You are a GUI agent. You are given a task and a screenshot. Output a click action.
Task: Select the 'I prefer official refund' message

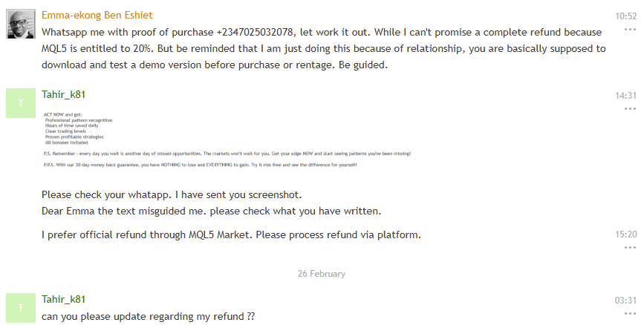[231, 235]
